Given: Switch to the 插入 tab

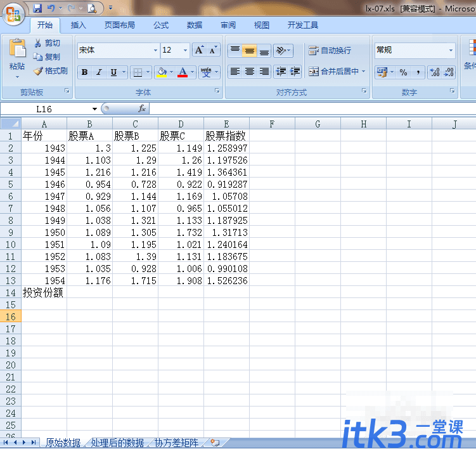Looking at the screenshot, I should tap(79, 25).
